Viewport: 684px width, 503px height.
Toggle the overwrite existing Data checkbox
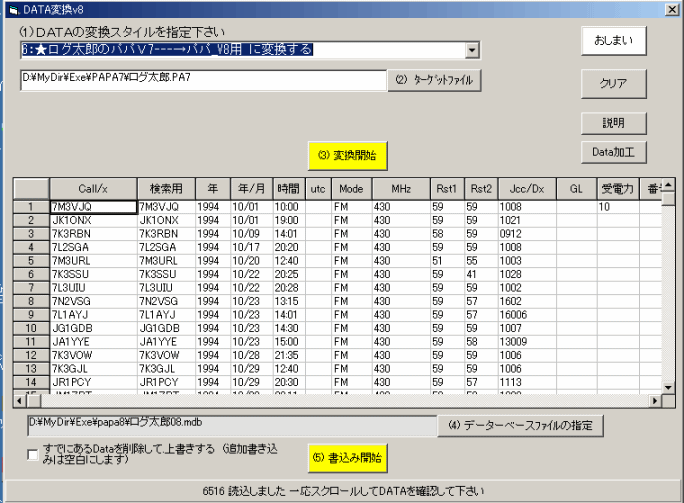pyautogui.click(x=32, y=455)
